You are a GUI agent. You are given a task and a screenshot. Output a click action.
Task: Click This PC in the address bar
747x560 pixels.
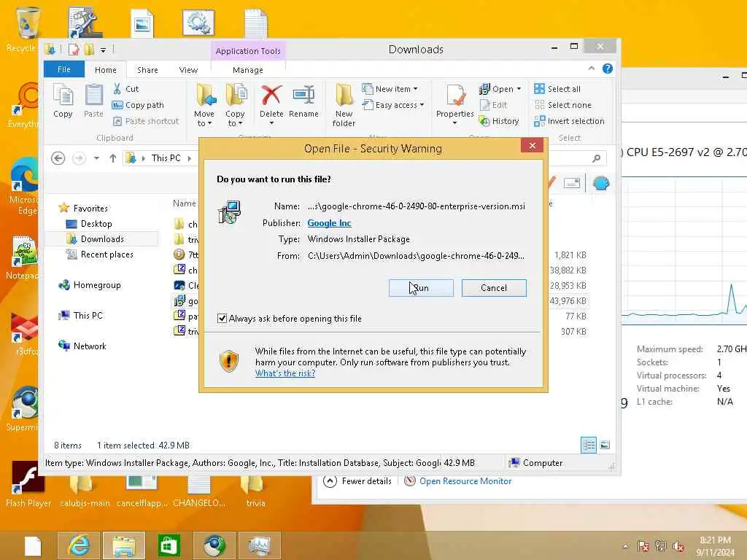click(x=166, y=158)
